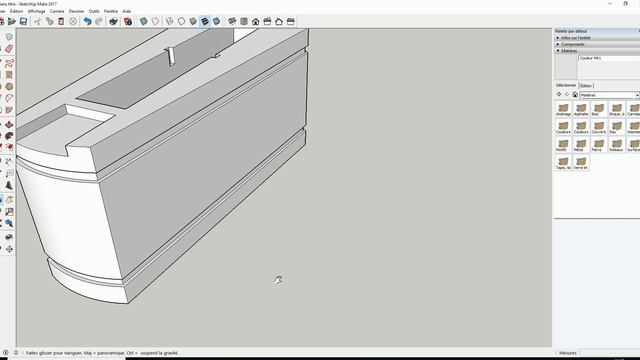Set the Back view house outline icon
Image resolution: width=640 pixels, height=360 pixels.
pos(279,21)
